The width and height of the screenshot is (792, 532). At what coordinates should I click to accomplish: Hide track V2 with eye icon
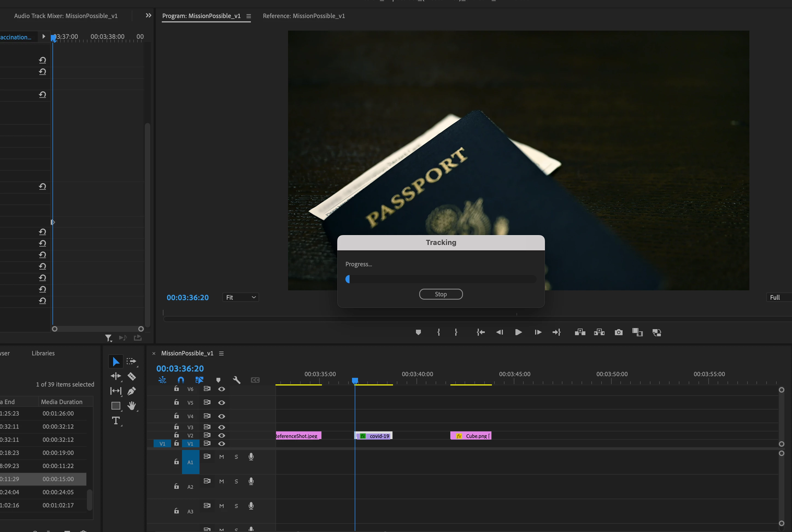coord(221,435)
